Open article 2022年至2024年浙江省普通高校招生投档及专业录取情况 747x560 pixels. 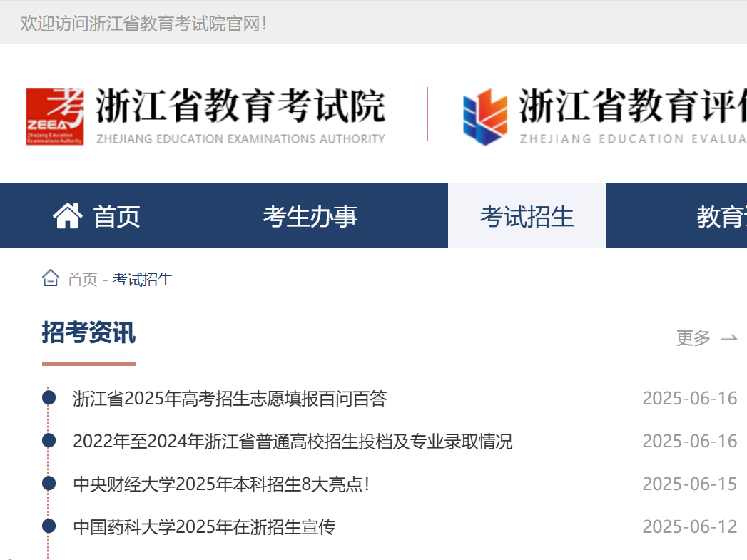tap(293, 442)
